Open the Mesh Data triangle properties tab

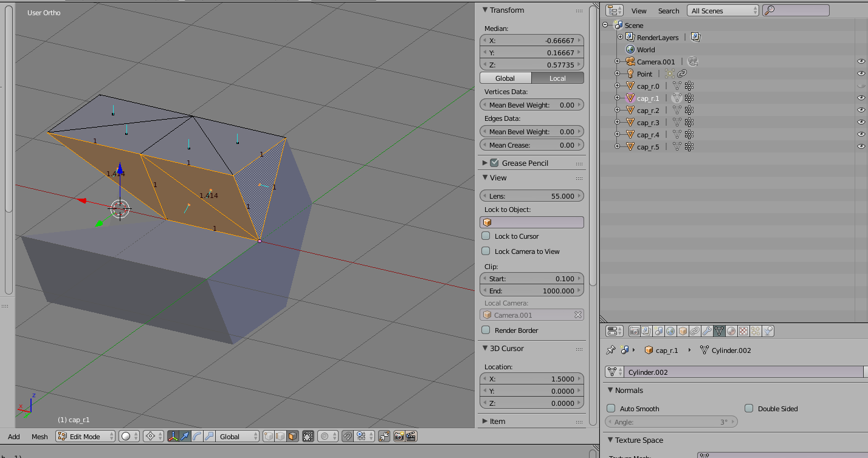pos(719,331)
